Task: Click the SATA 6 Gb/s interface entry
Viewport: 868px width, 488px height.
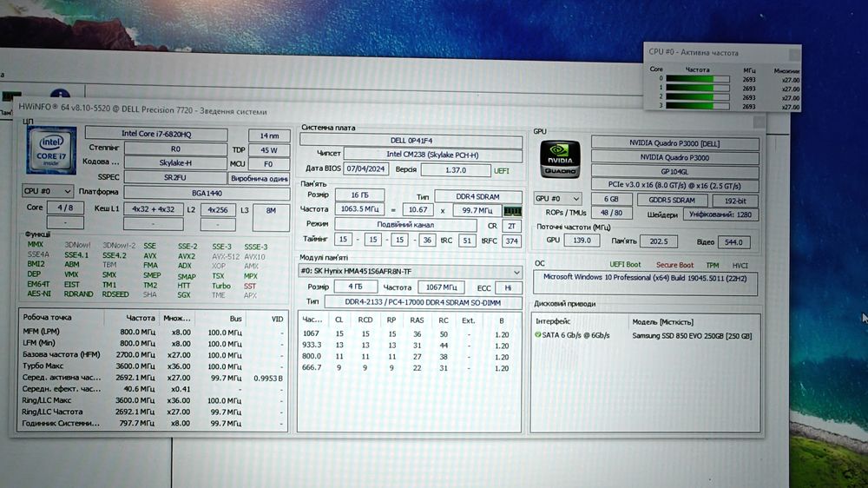Action: coord(575,335)
